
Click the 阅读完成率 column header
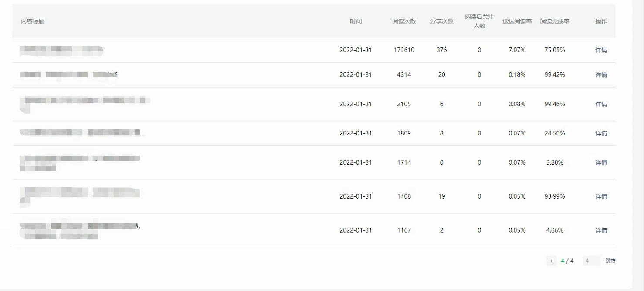pos(555,21)
